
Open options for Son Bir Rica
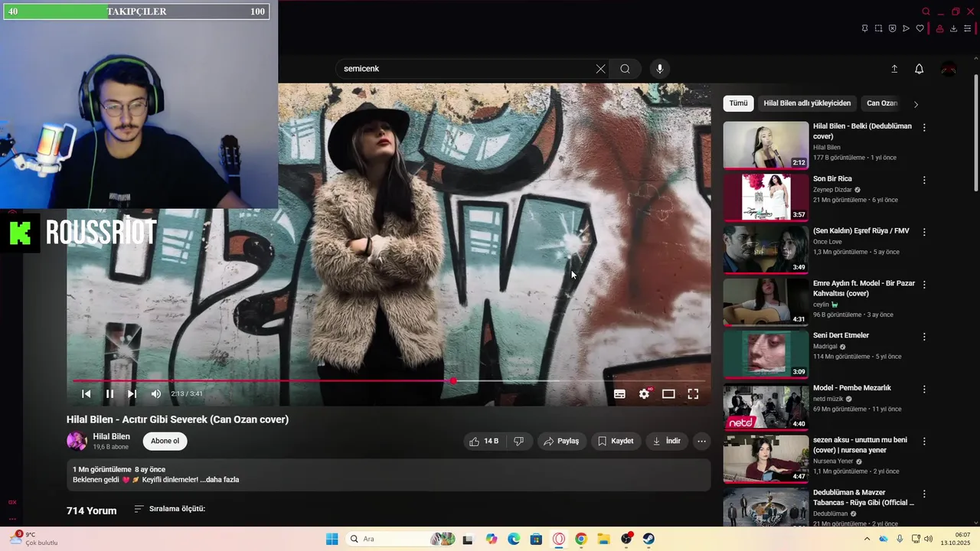click(924, 180)
